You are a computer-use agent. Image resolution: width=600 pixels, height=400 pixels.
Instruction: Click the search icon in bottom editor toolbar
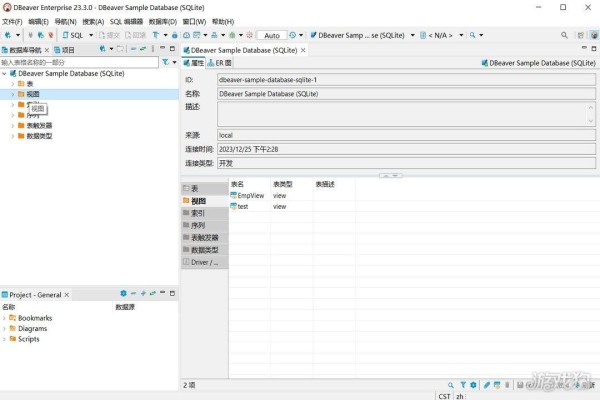(451, 385)
